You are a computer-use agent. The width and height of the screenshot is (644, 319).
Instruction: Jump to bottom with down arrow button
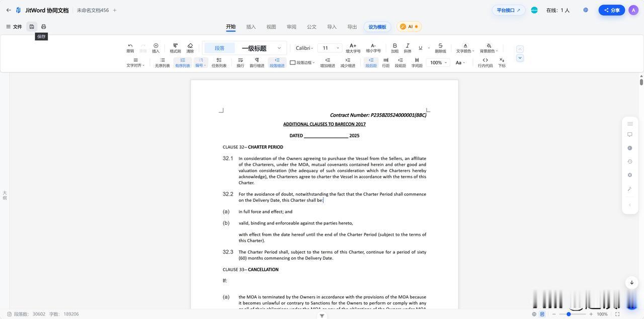coord(632,282)
